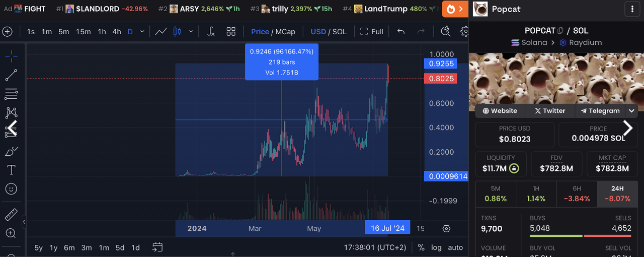Screen dimensions: 644x257
Task: Set the chart range to 5y
Action: 39,248
